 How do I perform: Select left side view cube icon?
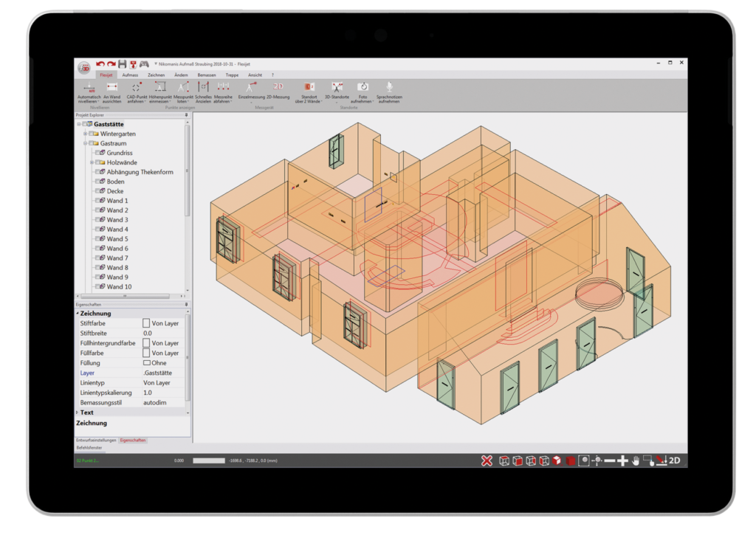[544, 461]
